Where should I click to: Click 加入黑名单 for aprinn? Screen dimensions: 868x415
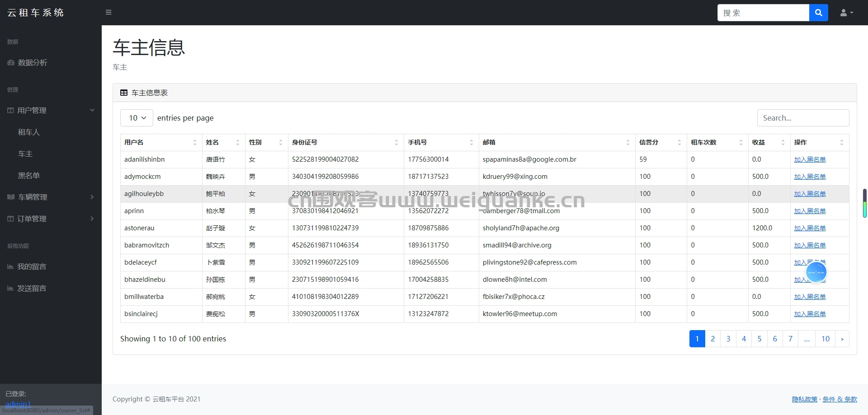click(x=810, y=211)
